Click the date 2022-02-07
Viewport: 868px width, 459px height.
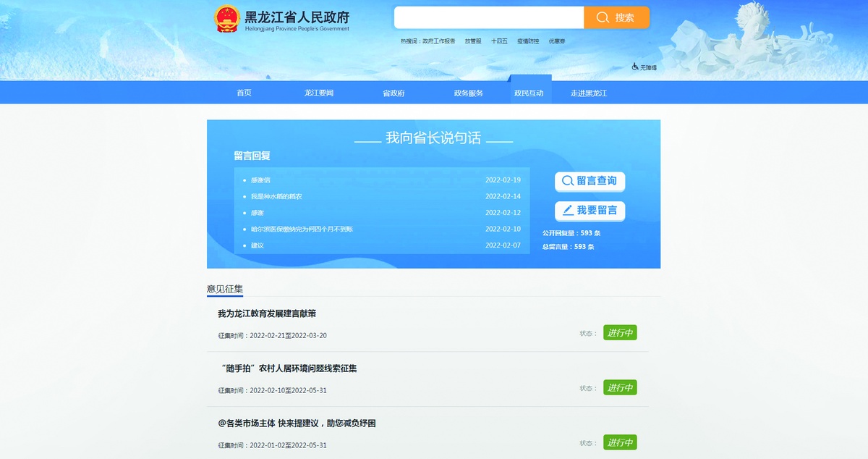503,245
